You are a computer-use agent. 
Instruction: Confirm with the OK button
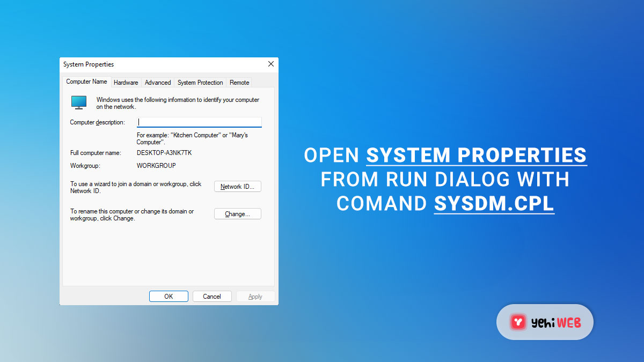click(x=169, y=297)
